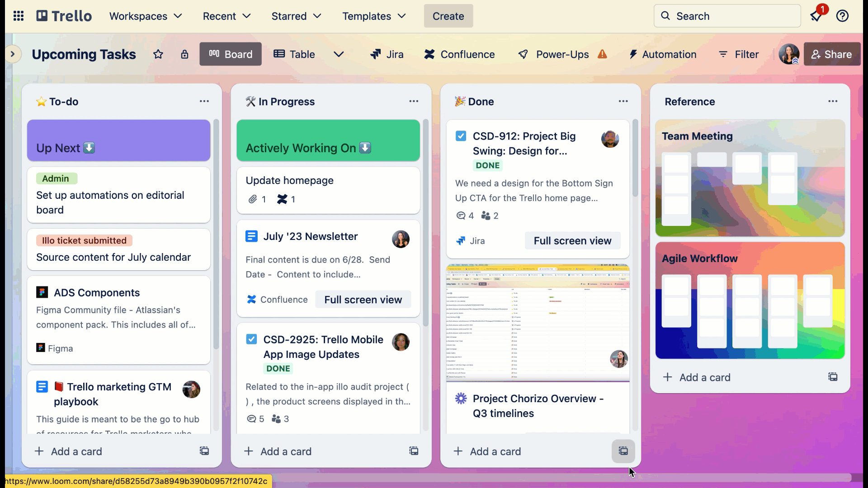Open Templates menu in top navigation

pyautogui.click(x=373, y=16)
